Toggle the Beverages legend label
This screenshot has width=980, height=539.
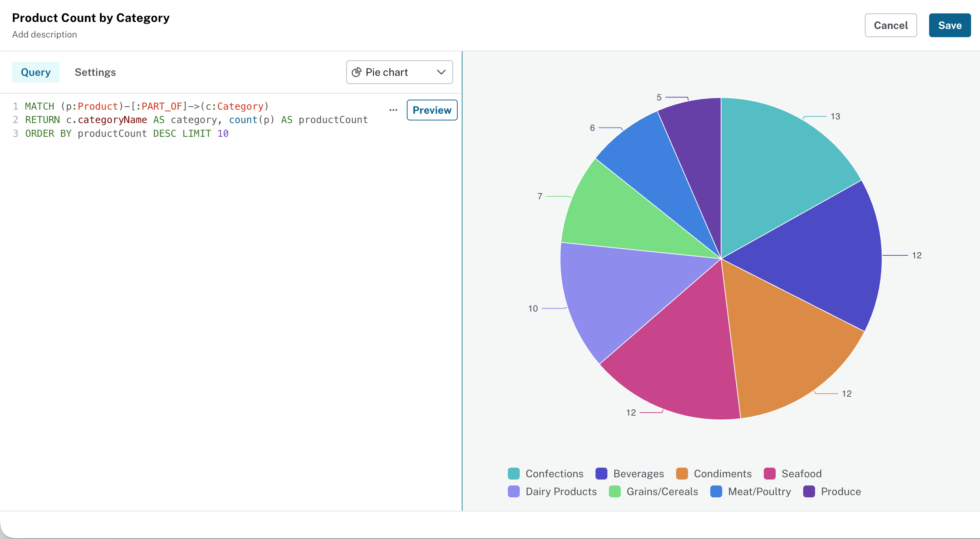(638, 474)
